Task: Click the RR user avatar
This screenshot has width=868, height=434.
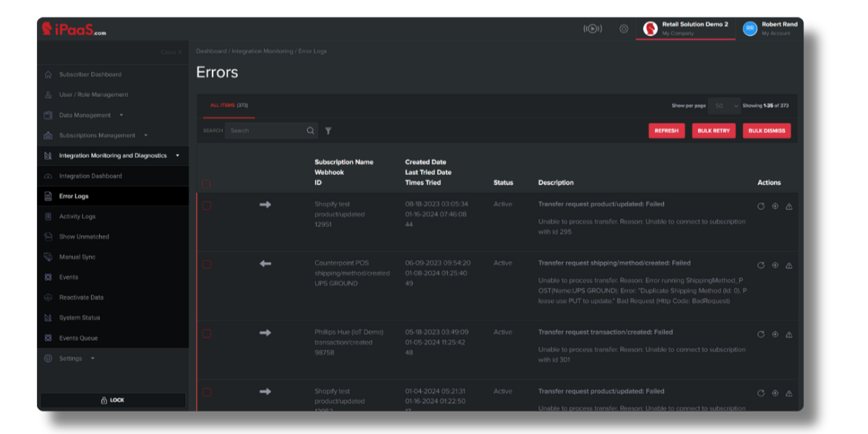Action: click(x=750, y=28)
